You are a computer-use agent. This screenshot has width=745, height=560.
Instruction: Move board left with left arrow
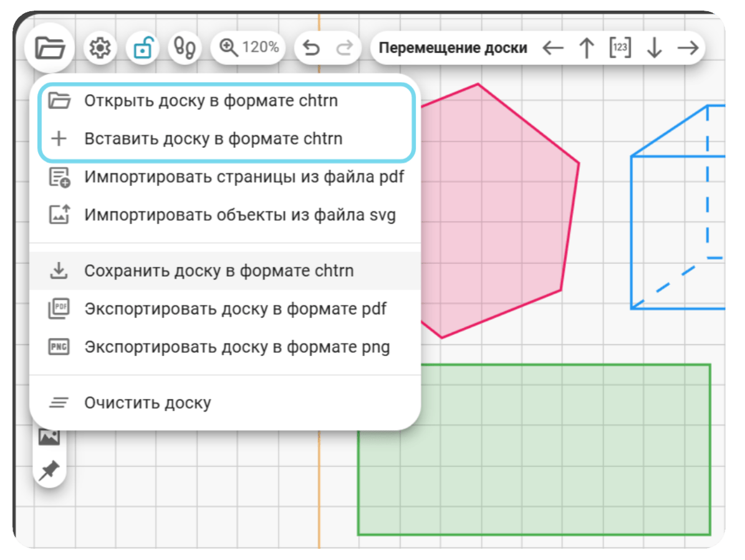point(553,47)
